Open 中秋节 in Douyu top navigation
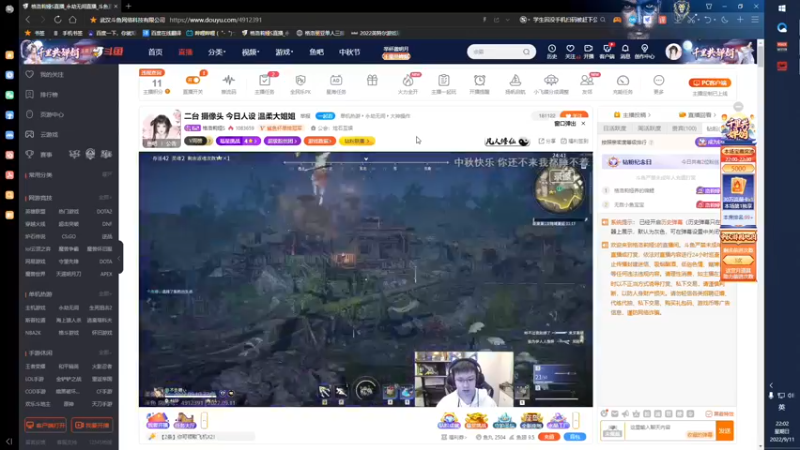 click(x=349, y=52)
